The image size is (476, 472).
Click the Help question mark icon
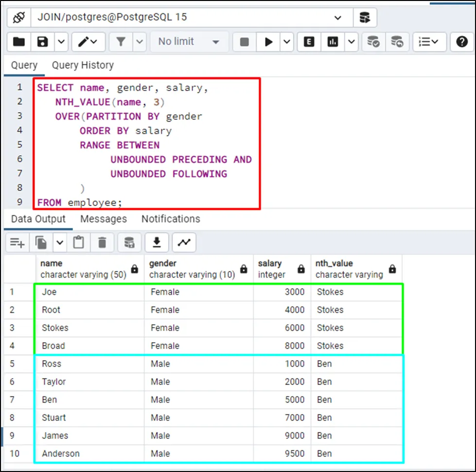tap(461, 42)
